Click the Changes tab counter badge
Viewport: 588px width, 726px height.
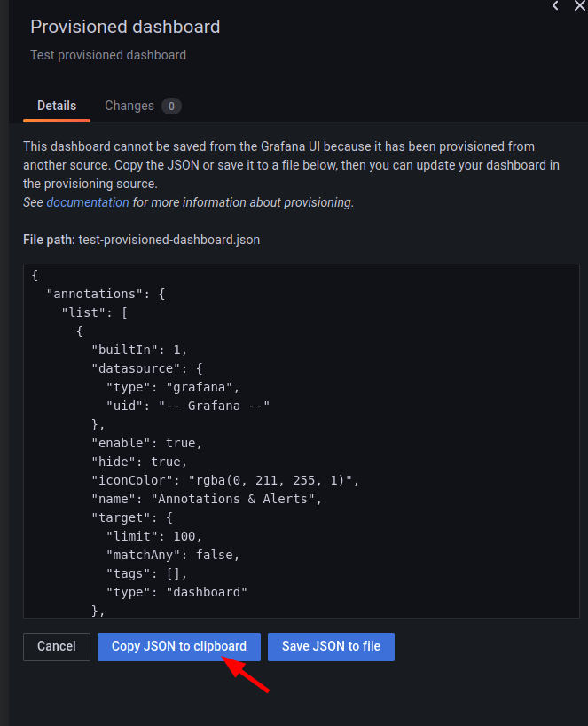170,105
